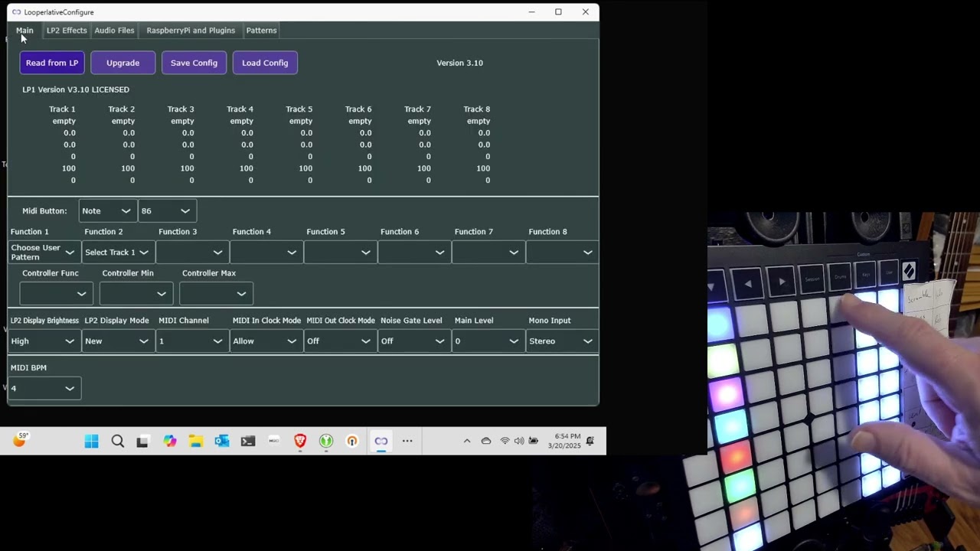
Task: Open the MIDI Channel dropdown
Action: (x=191, y=341)
